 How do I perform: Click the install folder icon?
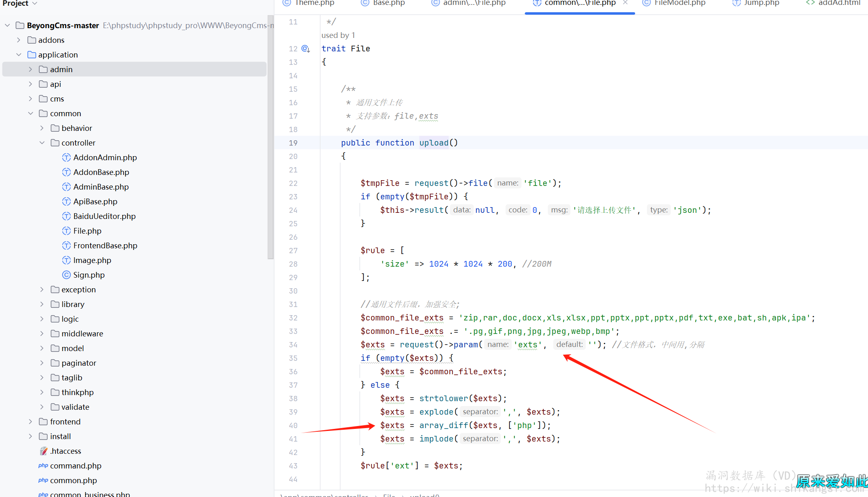[x=43, y=436]
